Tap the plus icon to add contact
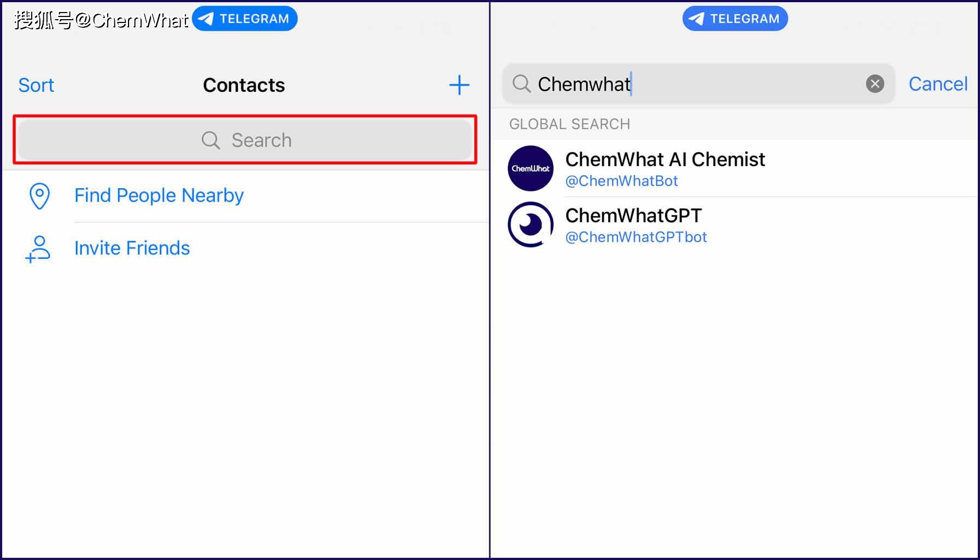The width and height of the screenshot is (980, 560). [459, 85]
